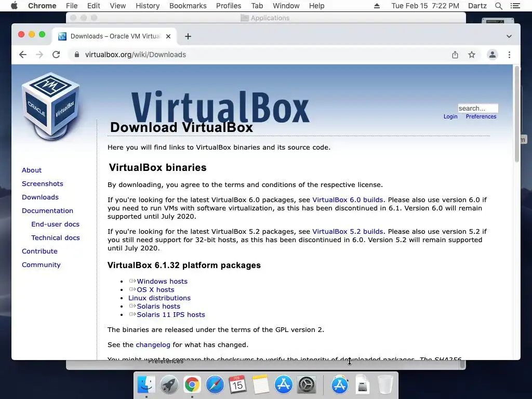Reload the VirtualBox downloads page
The height and width of the screenshot is (399, 532).
(56, 55)
